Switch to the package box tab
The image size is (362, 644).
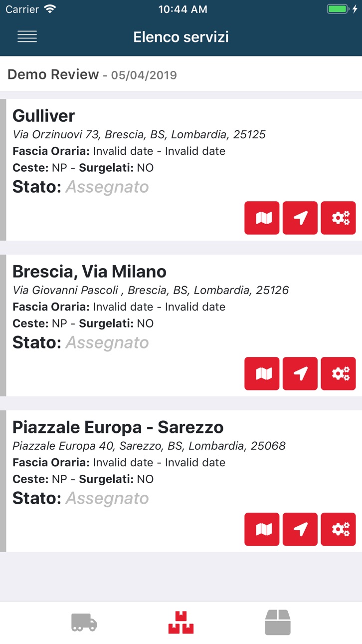pyautogui.click(x=278, y=623)
